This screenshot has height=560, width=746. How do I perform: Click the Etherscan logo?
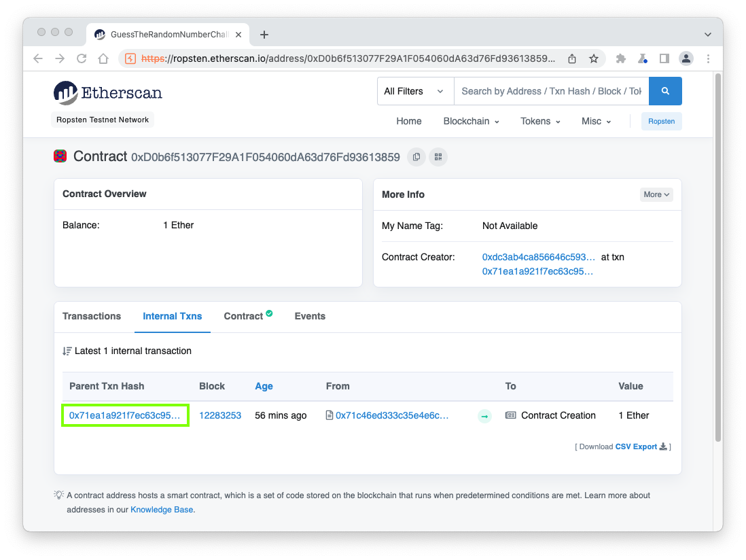point(108,93)
